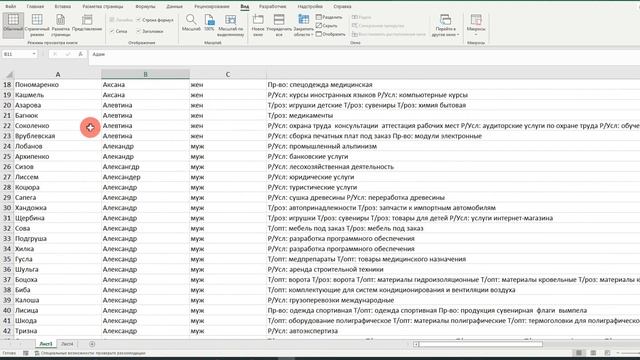This screenshot has width=640, height=360.
Task: Click the accessibility check status bar item
Action: click(90, 353)
